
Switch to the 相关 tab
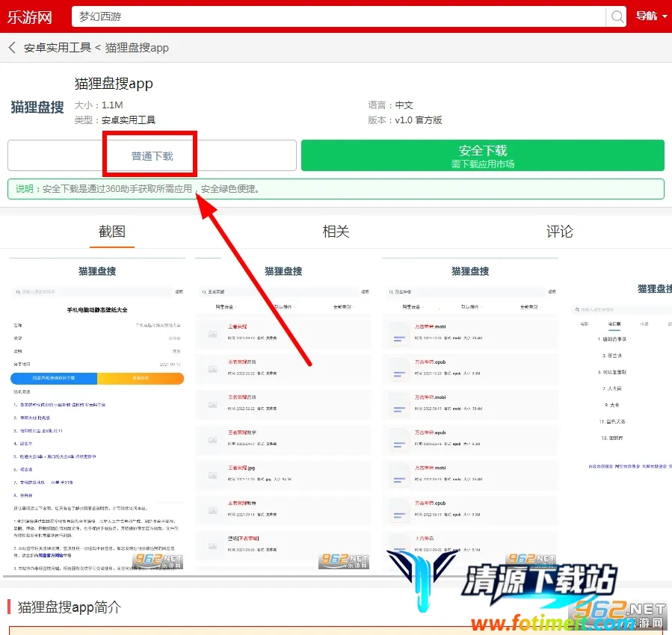point(336,232)
